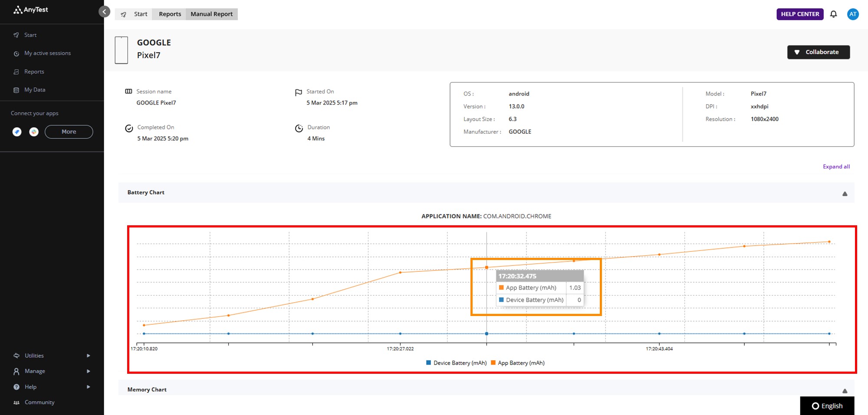Open Start in the sidebar

click(30, 35)
